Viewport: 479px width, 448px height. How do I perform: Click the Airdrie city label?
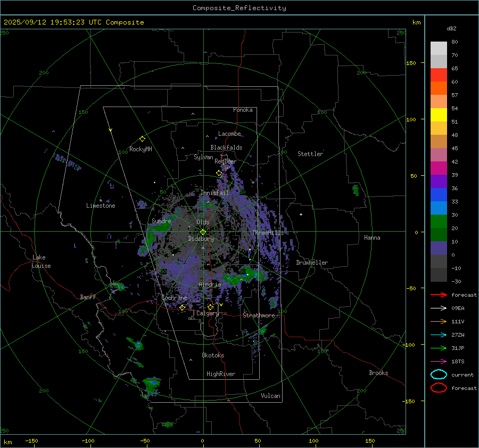pyautogui.click(x=210, y=284)
